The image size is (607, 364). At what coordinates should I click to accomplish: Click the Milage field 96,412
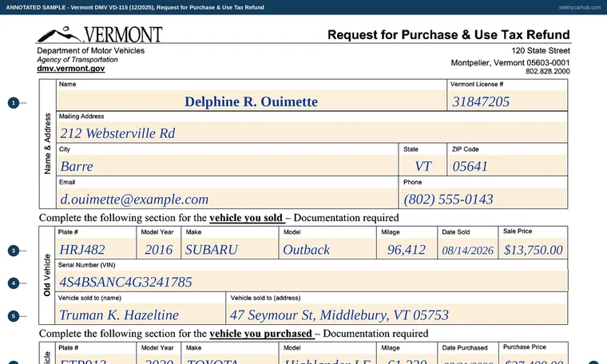click(x=407, y=248)
